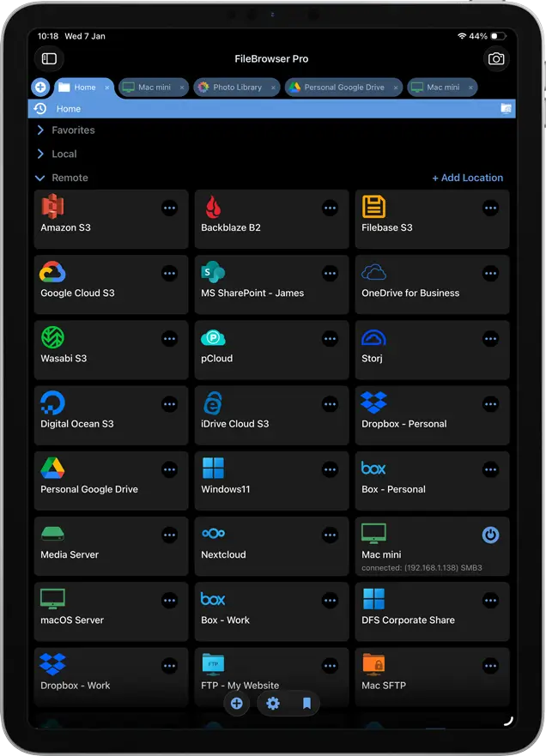
Task: Disconnect Mac mini with power button
Action: coord(490,535)
